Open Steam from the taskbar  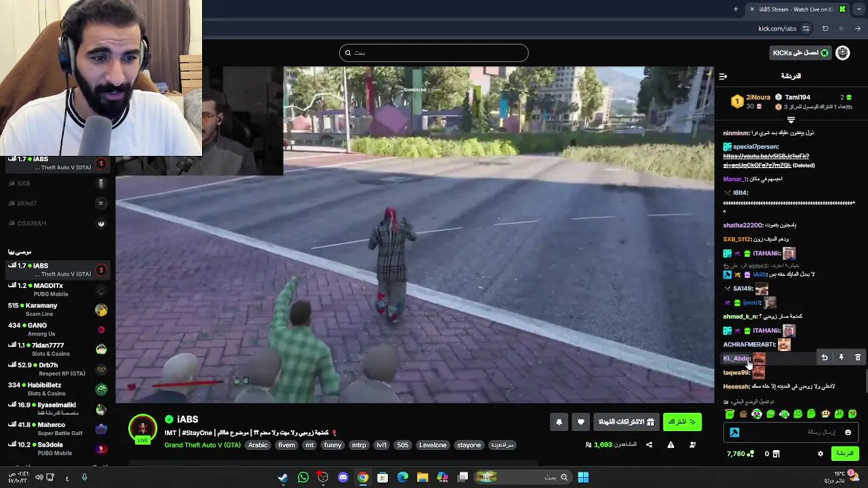(283, 477)
